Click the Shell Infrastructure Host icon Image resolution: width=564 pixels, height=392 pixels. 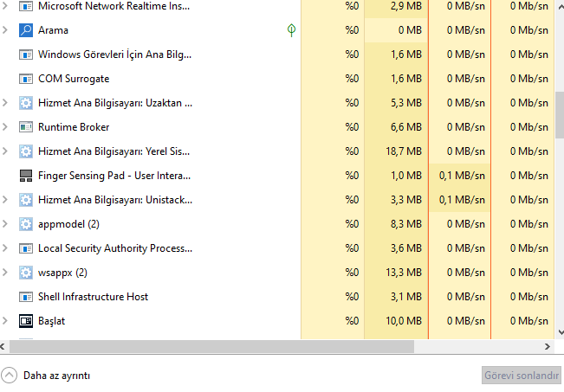[x=26, y=297]
